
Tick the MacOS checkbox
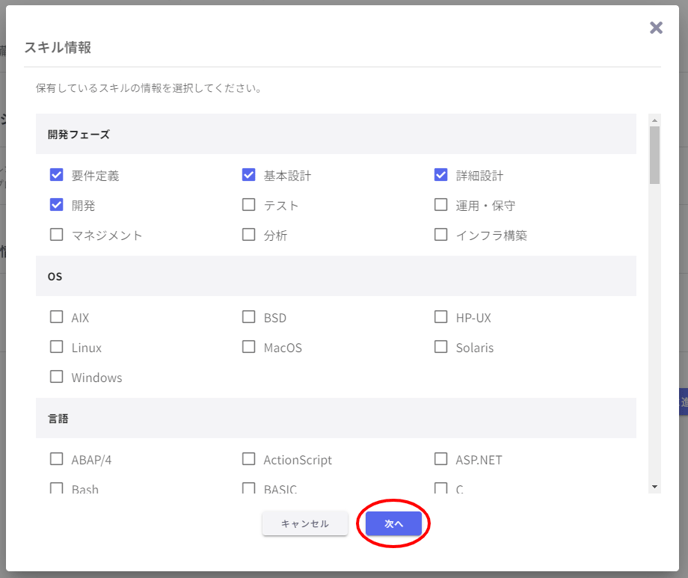coord(249,347)
